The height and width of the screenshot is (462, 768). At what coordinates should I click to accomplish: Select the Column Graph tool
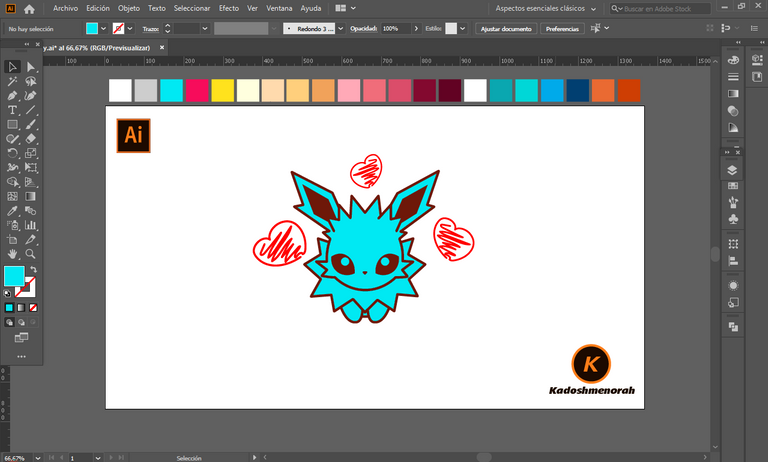[30, 225]
